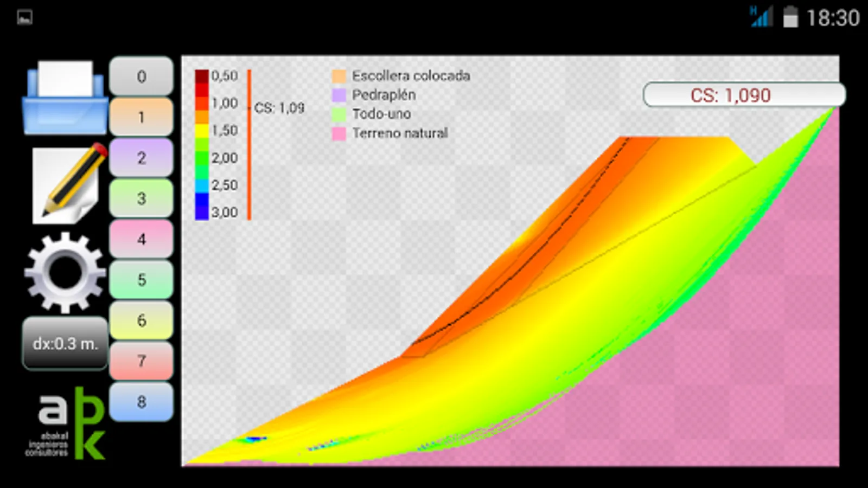This screenshot has width=868, height=488.
Task: Click the Escollera colocada legend label
Action: 411,76
